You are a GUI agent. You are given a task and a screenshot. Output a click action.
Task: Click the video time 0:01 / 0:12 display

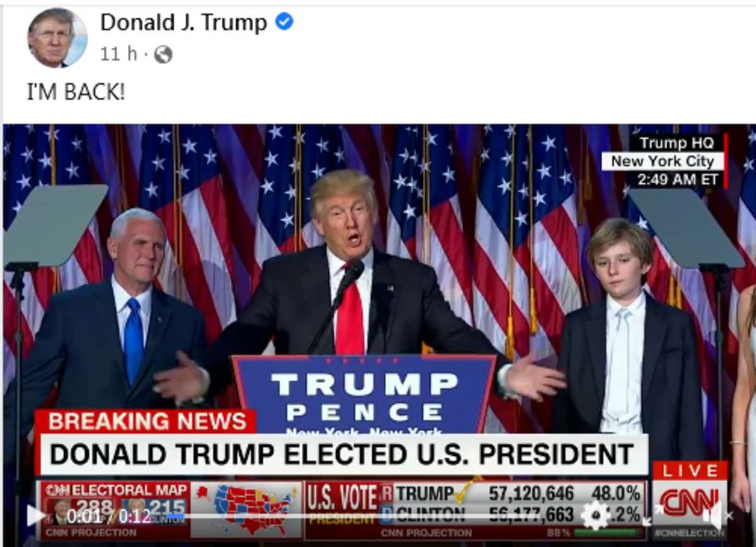pos(108,516)
